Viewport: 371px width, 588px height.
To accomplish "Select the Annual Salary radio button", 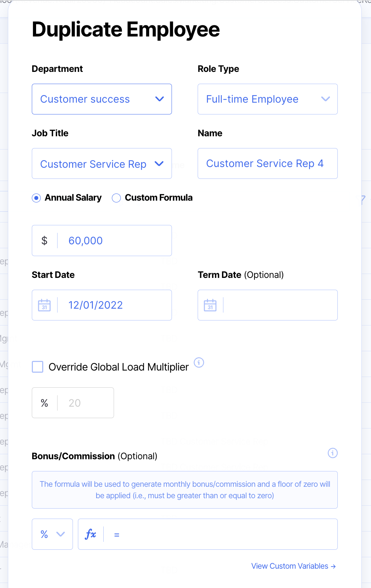I will pos(36,198).
